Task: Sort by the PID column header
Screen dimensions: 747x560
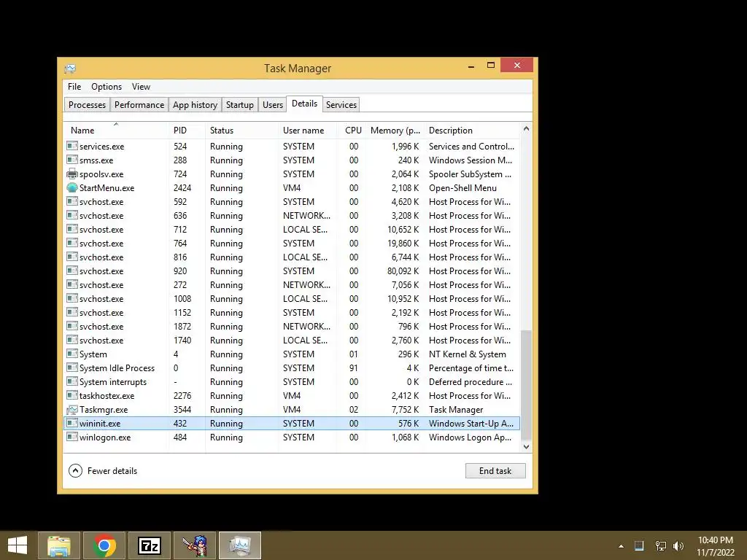Action: (x=187, y=131)
